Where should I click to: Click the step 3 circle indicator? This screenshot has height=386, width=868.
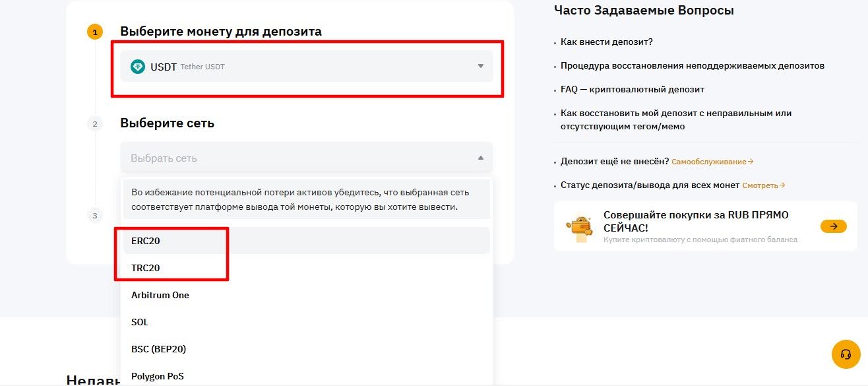tap(95, 215)
